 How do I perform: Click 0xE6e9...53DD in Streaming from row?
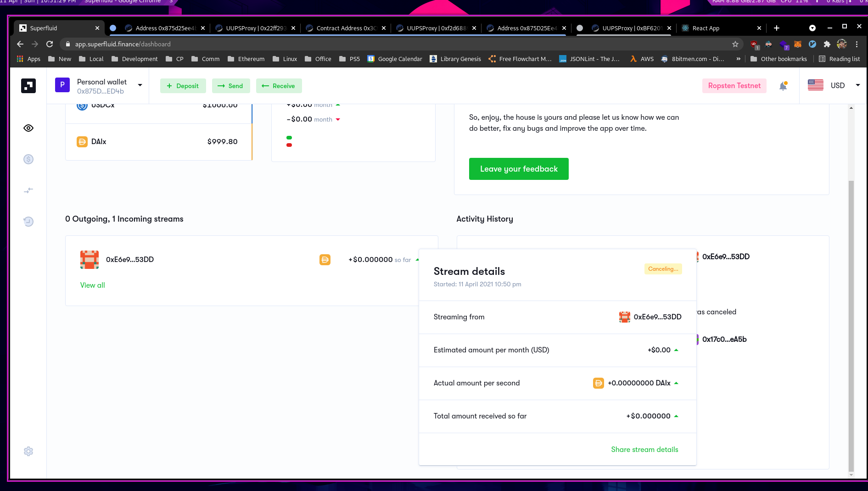tap(657, 317)
